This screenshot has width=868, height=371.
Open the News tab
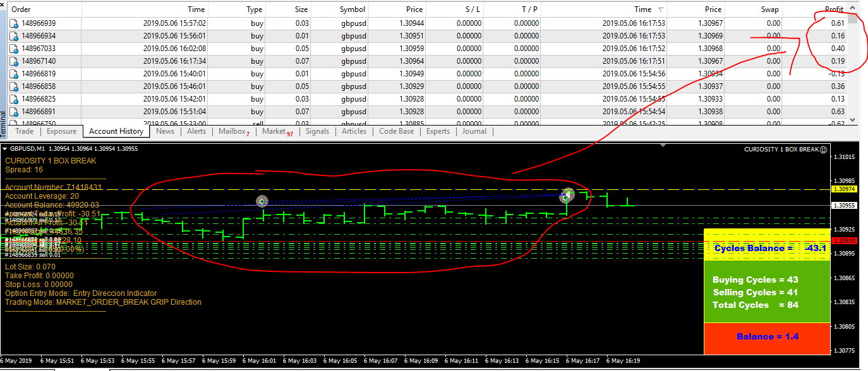click(x=165, y=131)
